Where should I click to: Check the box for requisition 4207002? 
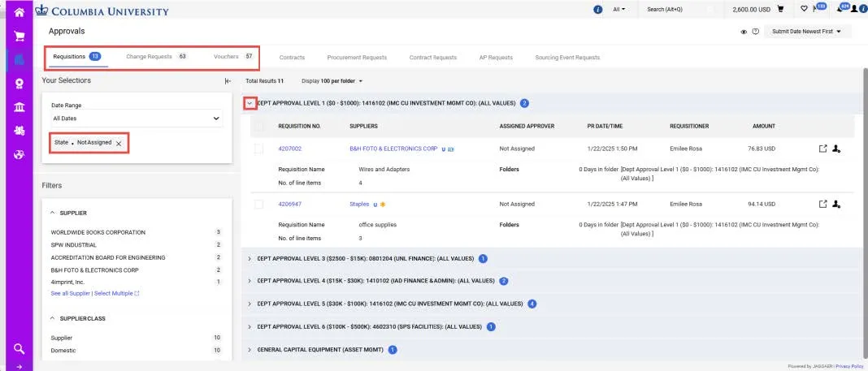point(258,149)
